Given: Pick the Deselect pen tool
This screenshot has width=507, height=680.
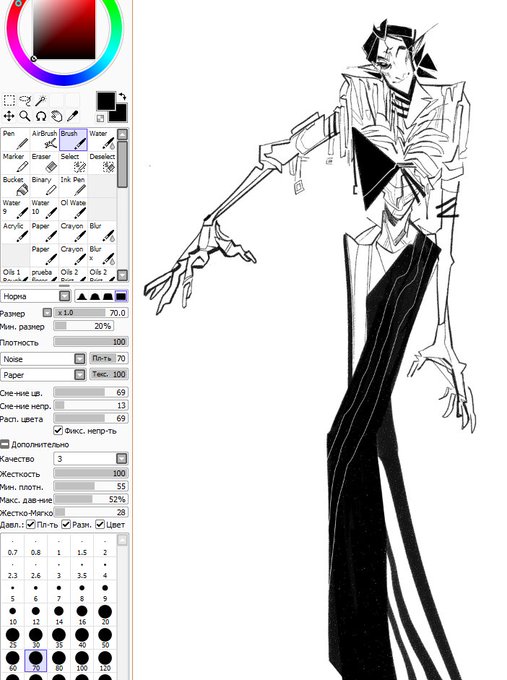Looking at the screenshot, I should [102, 163].
